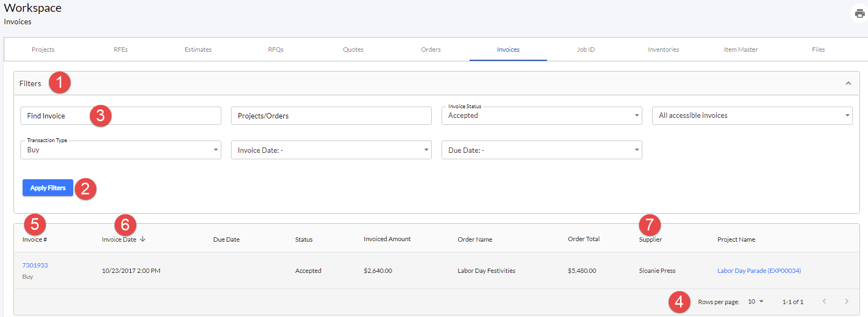Go to next results page arrow
868x317 pixels.
point(846,301)
